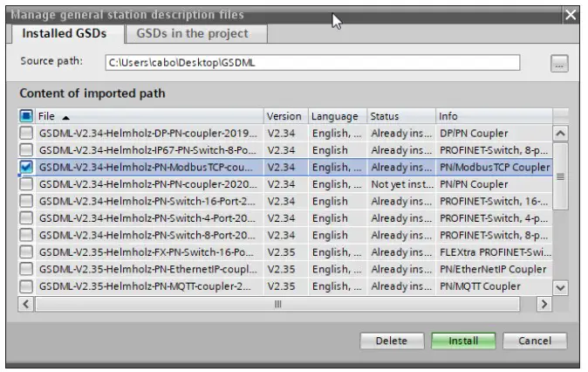The width and height of the screenshot is (588, 372).
Task: Cancel the GSD management dialog
Action: tap(535, 341)
